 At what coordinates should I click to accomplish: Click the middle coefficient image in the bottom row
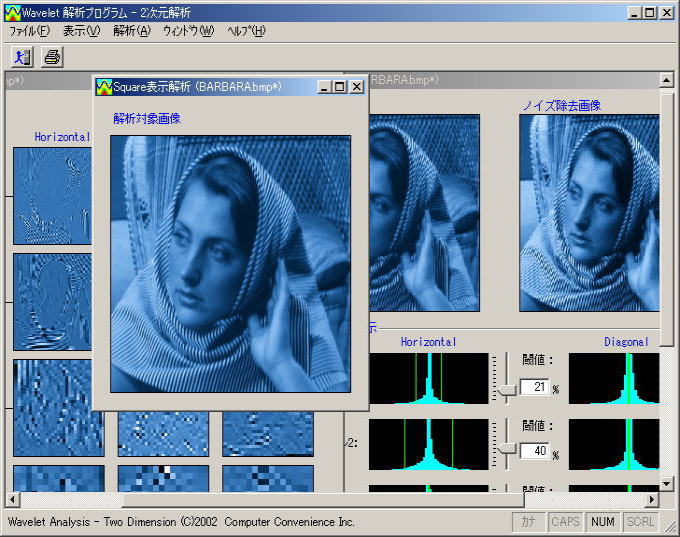[x=163, y=478]
